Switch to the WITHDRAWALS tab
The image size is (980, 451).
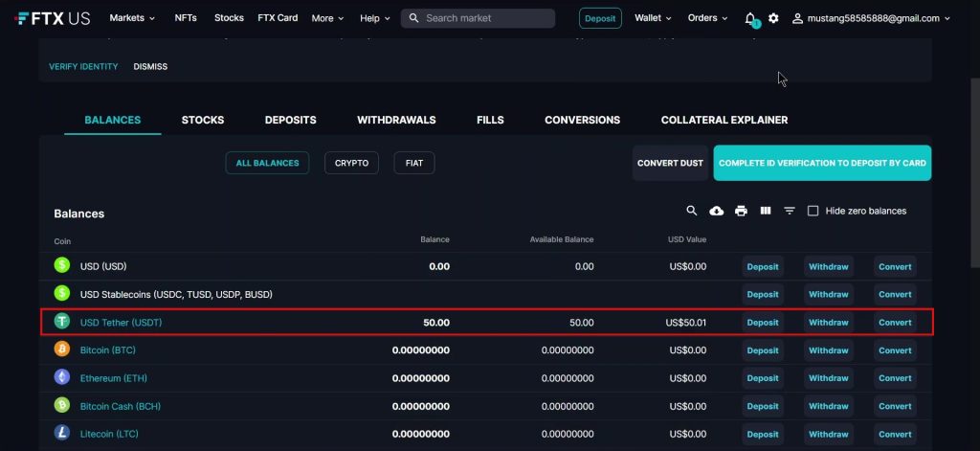[396, 120]
